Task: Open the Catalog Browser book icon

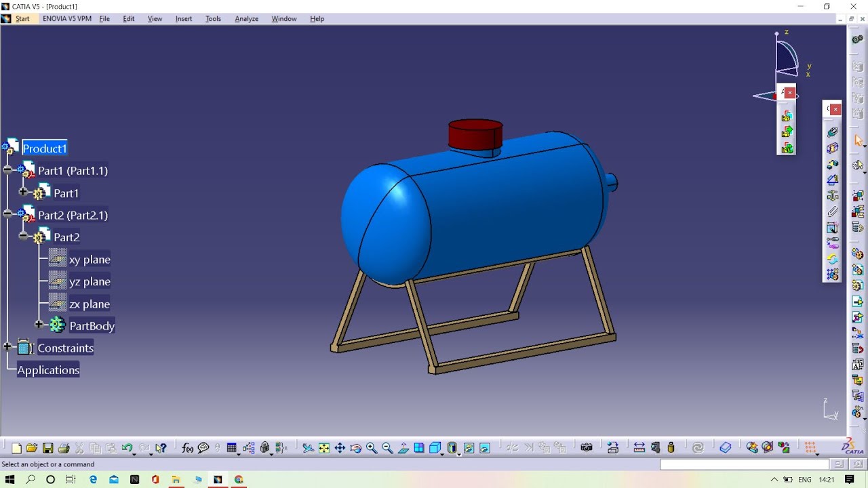Action: tap(726, 448)
